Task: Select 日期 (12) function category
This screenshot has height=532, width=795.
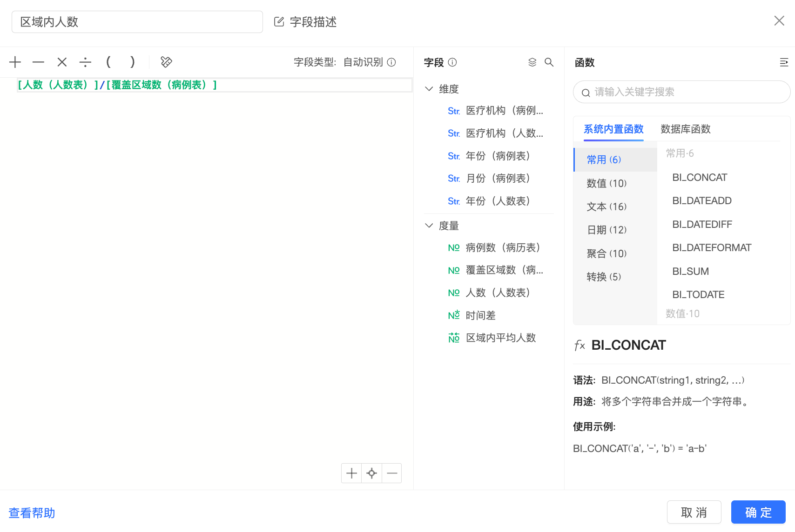Action: tap(615, 230)
